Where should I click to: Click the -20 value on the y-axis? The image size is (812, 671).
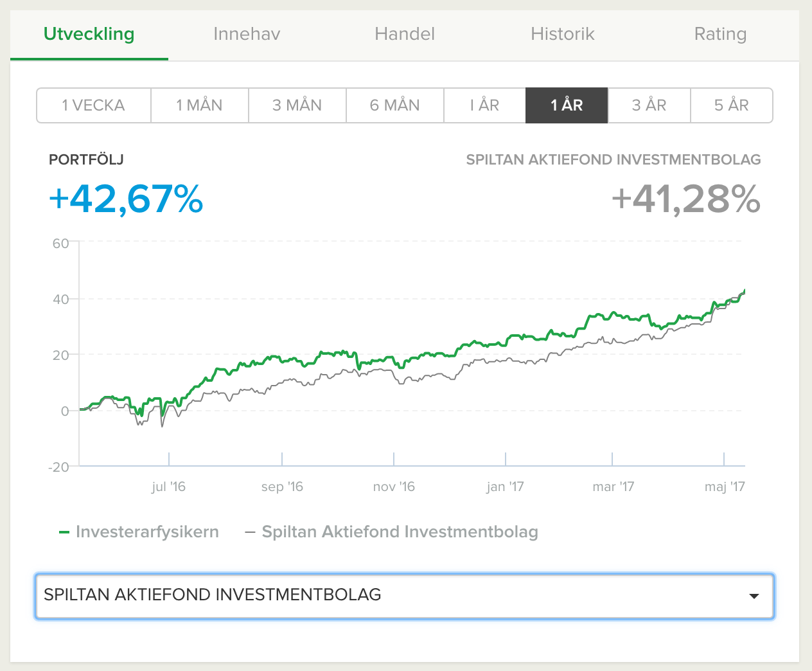point(58,467)
